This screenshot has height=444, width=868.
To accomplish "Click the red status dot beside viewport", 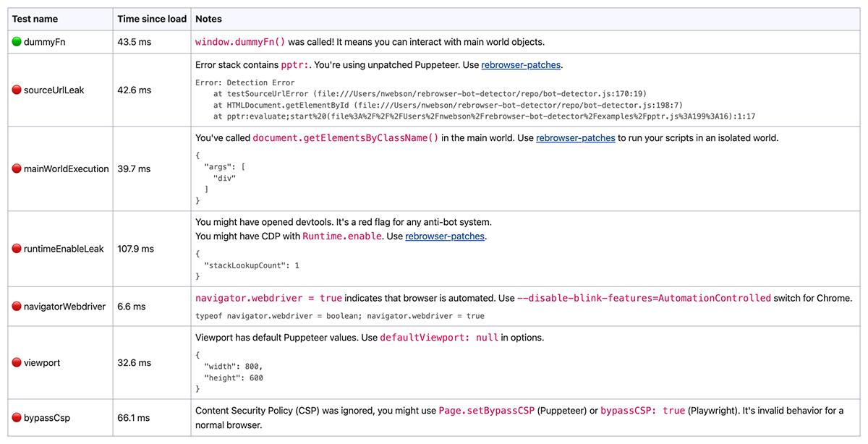I will pyautogui.click(x=17, y=363).
